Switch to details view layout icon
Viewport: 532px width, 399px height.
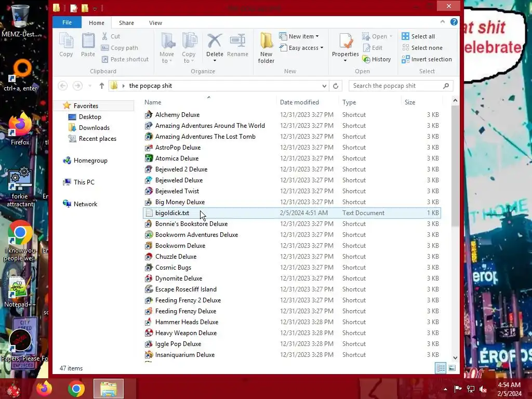[x=441, y=368]
